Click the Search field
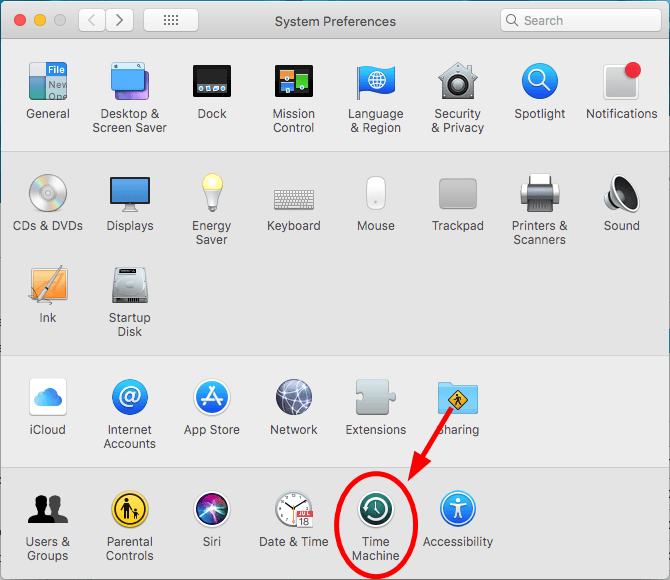The image size is (670, 580). point(581,20)
